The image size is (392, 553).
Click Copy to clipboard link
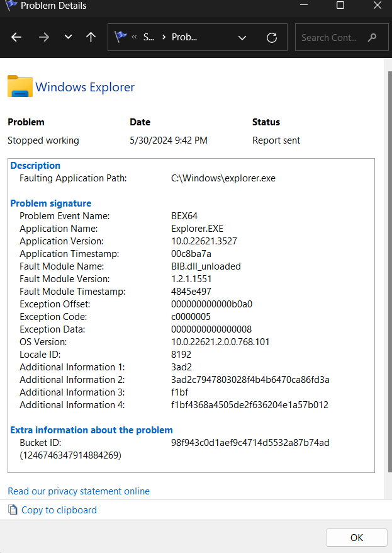click(x=59, y=510)
